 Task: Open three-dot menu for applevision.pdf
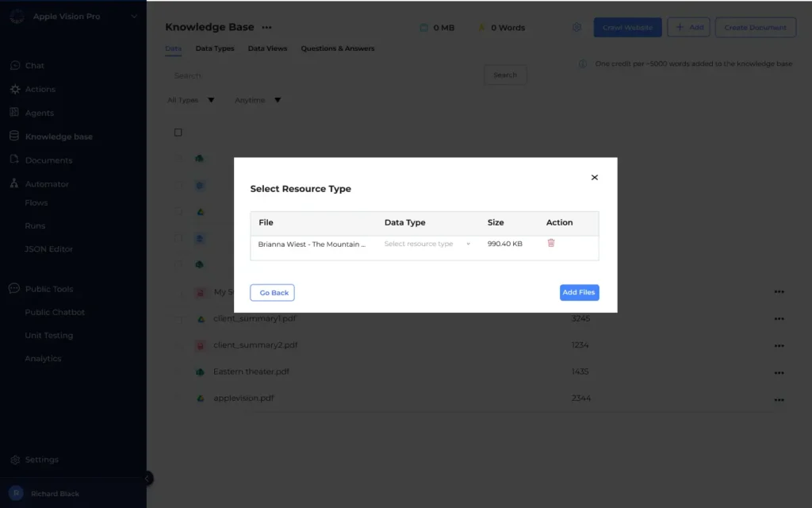(x=779, y=400)
